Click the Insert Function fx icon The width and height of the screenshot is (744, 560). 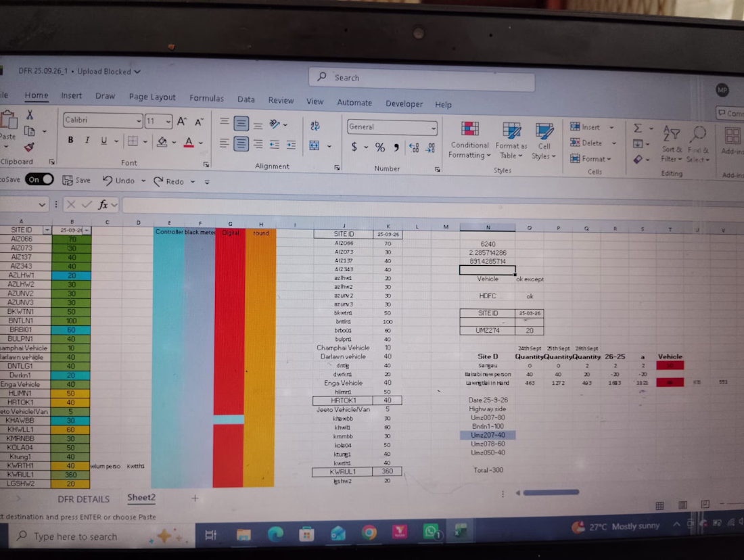103,204
